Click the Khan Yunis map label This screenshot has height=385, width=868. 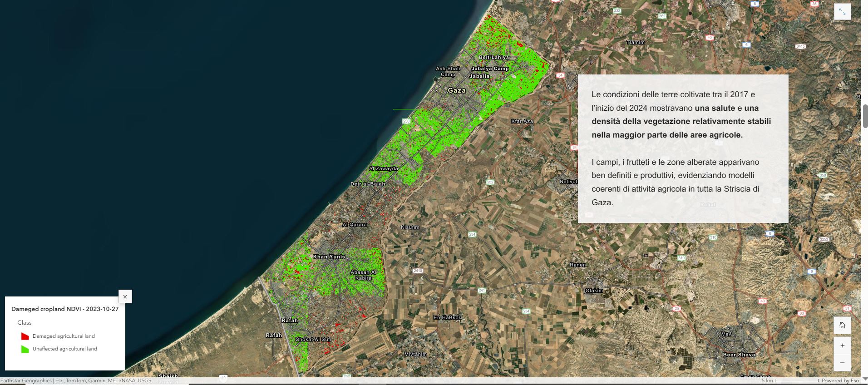[x=329, y=257]
